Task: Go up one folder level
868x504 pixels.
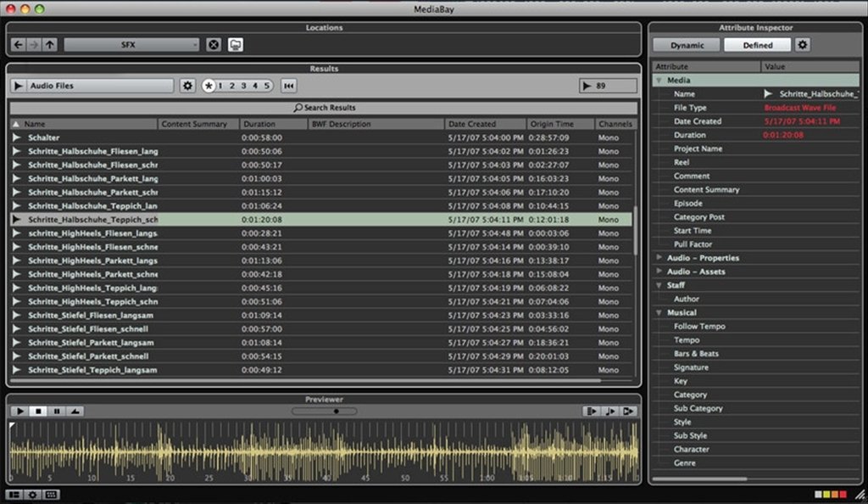Action: 50,45
